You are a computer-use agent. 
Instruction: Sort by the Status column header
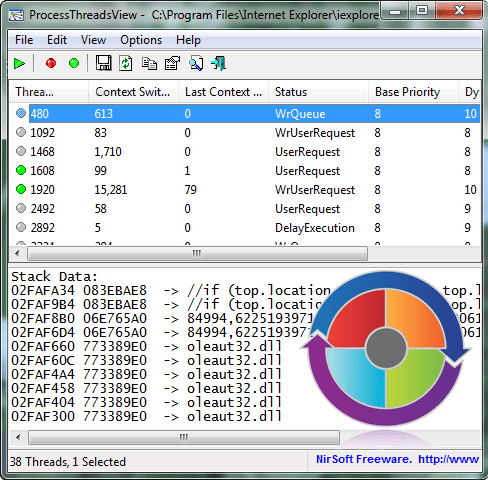tap(318, 92)
